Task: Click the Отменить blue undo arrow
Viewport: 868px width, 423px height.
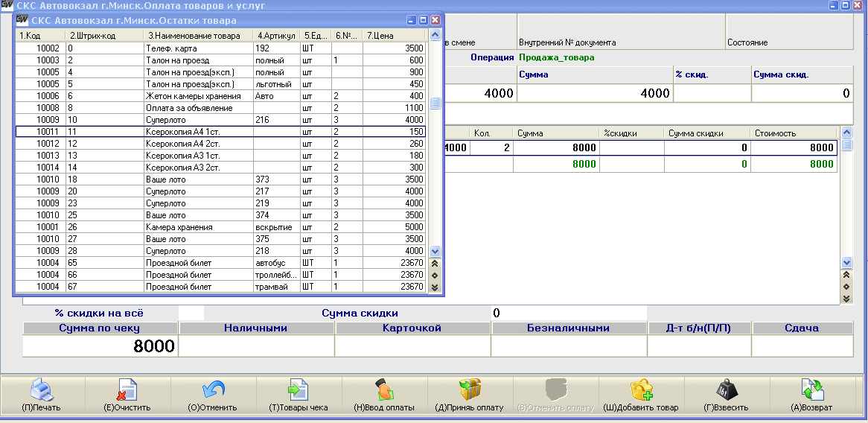Action: (213, 389)
